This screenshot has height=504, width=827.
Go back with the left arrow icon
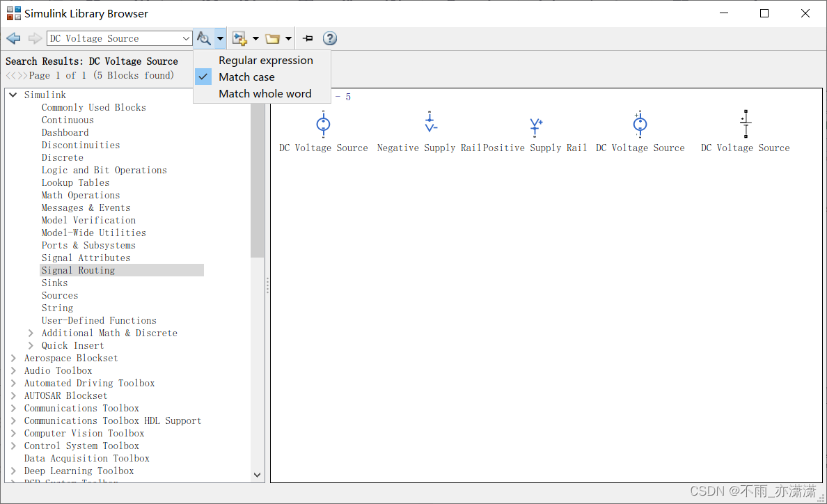click(14, 38)
